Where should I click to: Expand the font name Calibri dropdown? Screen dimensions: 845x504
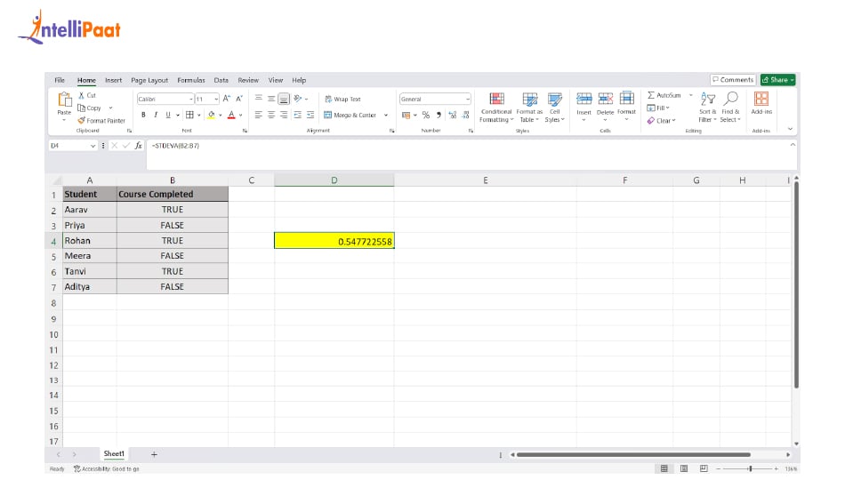190,100
